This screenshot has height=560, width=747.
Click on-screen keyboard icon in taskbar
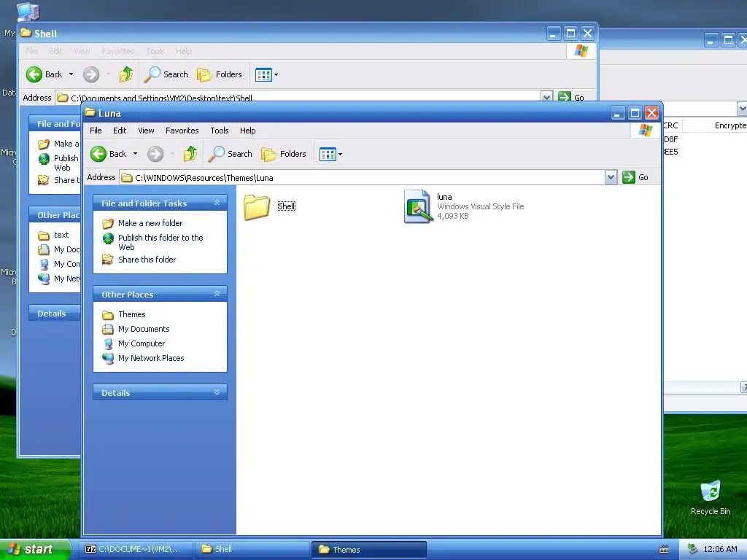(664, 550)
